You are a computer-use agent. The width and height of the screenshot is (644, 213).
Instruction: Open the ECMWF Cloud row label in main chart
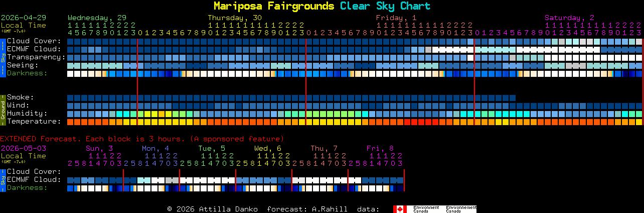[x=34, y=49]
